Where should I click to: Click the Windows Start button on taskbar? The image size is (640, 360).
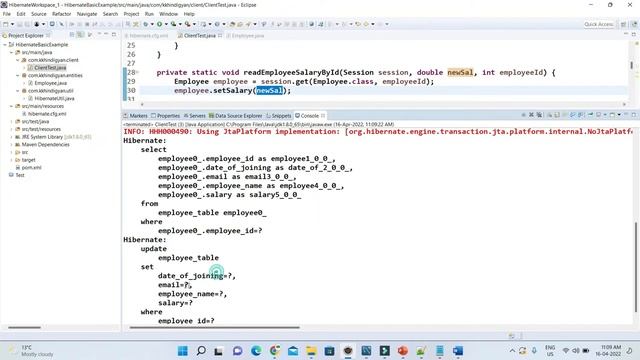coord(183,351)
